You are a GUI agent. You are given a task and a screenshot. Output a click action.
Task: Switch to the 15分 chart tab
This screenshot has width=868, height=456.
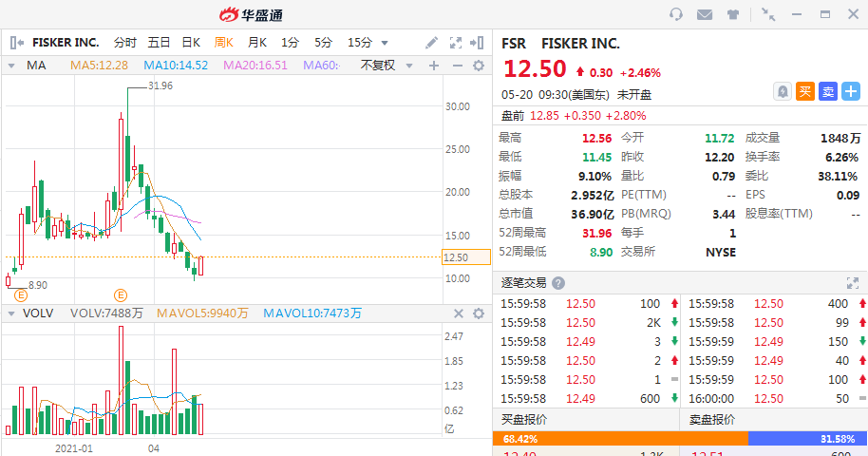[360, 43]
